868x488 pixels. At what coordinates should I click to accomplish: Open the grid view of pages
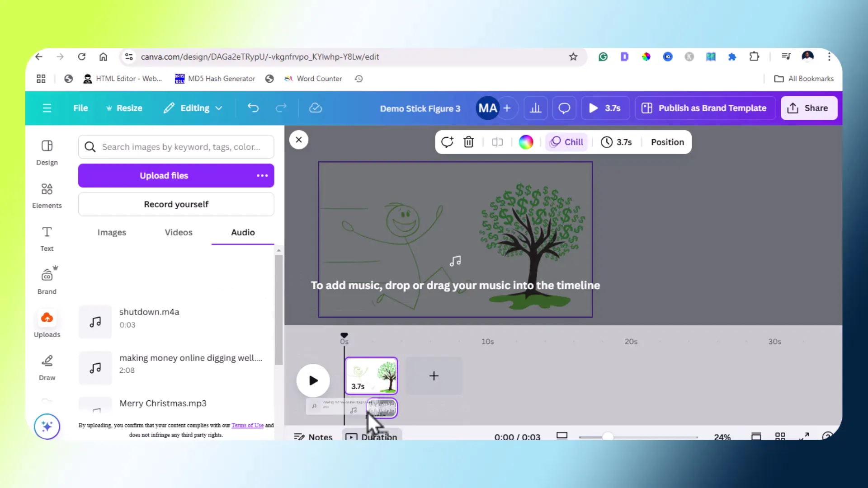[780, 436]
